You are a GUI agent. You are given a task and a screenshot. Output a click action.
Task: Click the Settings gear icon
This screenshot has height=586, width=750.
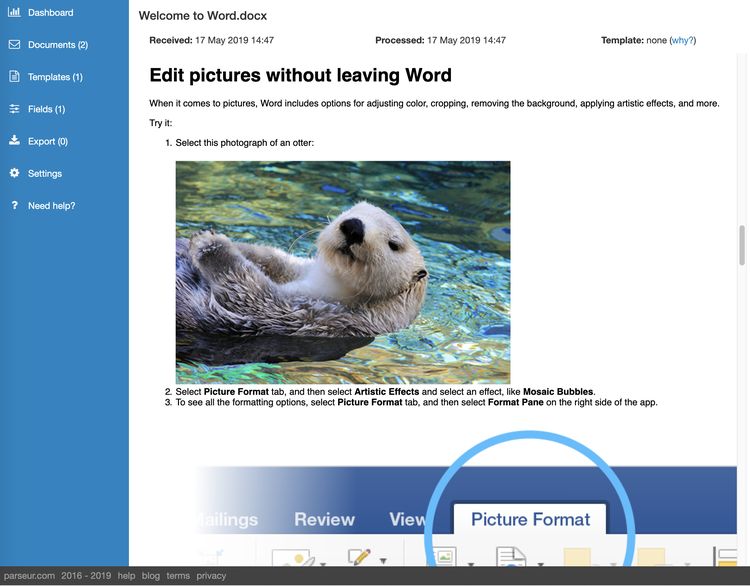click(14, 173)
